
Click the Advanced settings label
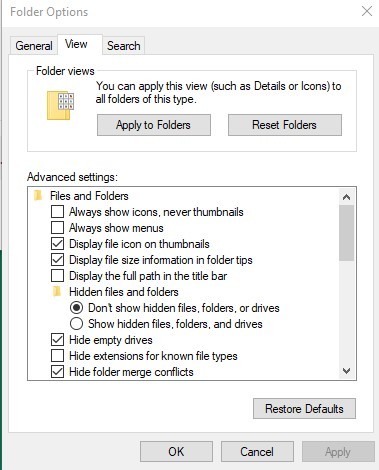tap(73, 177)
